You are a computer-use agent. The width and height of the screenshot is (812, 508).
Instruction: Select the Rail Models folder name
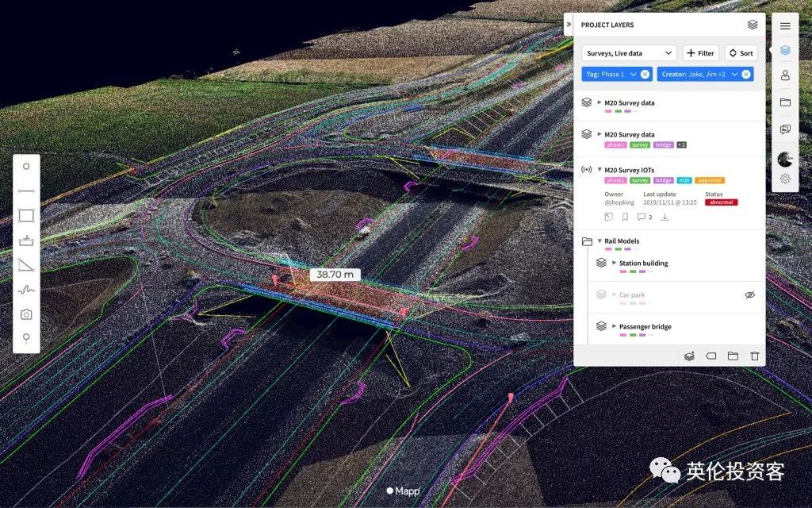point(622,241)
